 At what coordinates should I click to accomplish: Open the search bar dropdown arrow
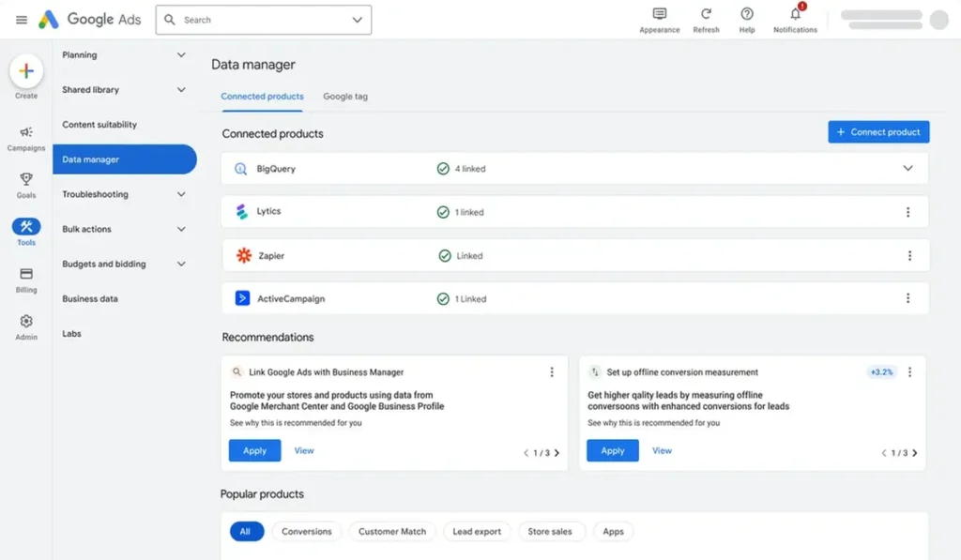coord(355,19)
